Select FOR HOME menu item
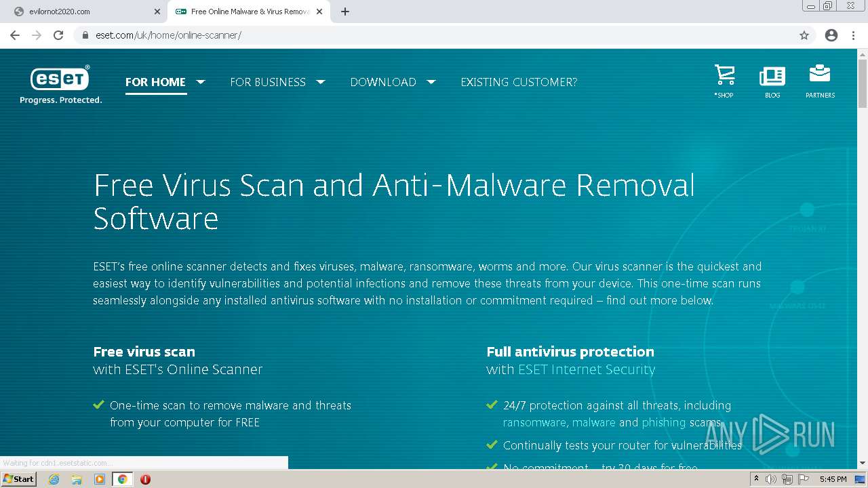 [x=155, y=82]
